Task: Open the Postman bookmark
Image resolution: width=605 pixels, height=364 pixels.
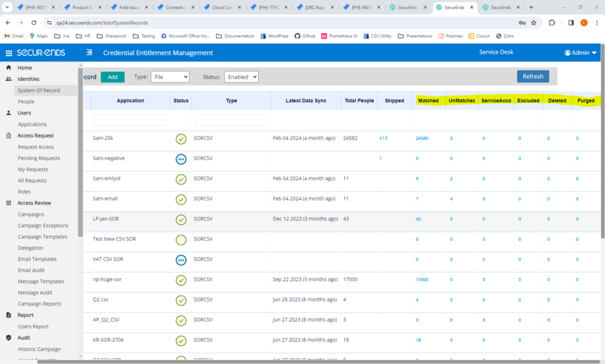Action: click(x=450, y=36)
